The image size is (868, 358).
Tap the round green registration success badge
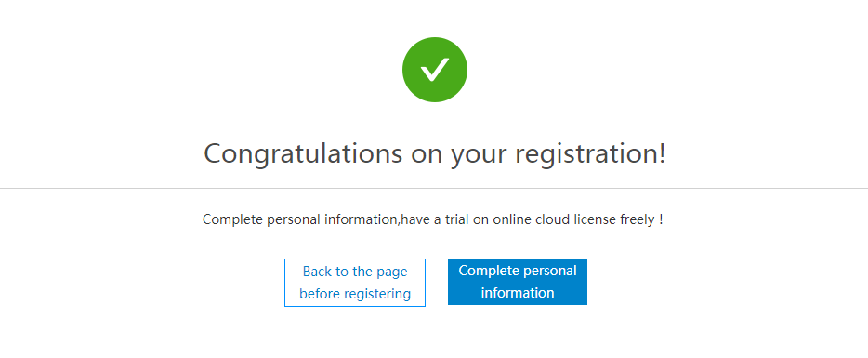pyautogui.click(x=435, y=70)
